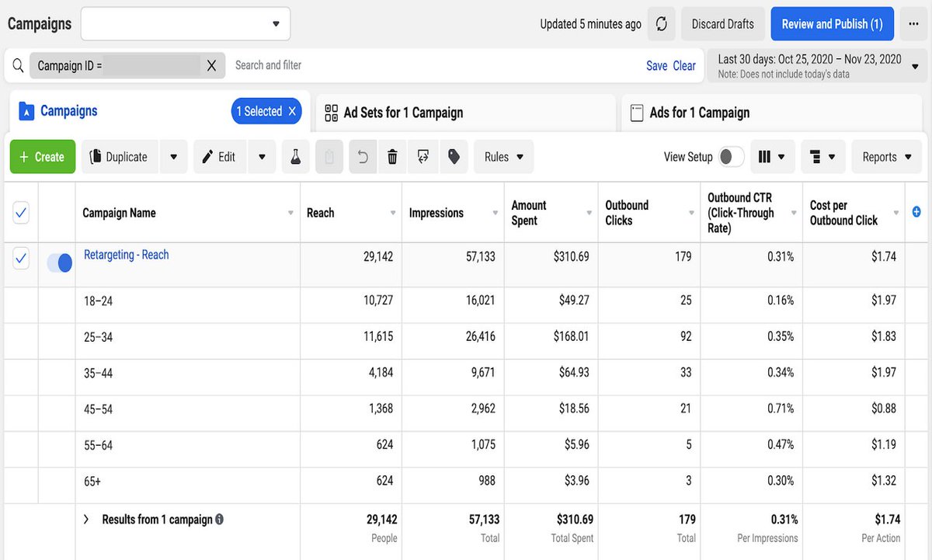Click the Discard Drafts button
Viewport: 932px width, 560px height.
point(722,23)
